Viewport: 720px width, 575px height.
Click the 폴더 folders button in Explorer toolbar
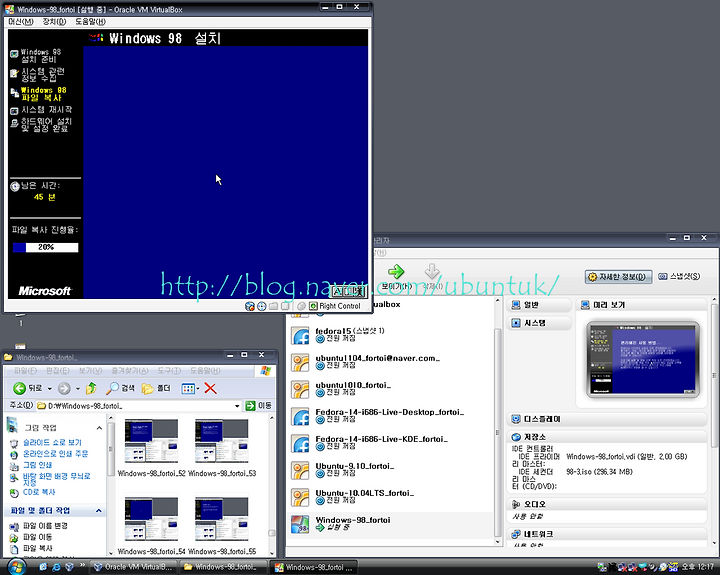tap(156, 389)
